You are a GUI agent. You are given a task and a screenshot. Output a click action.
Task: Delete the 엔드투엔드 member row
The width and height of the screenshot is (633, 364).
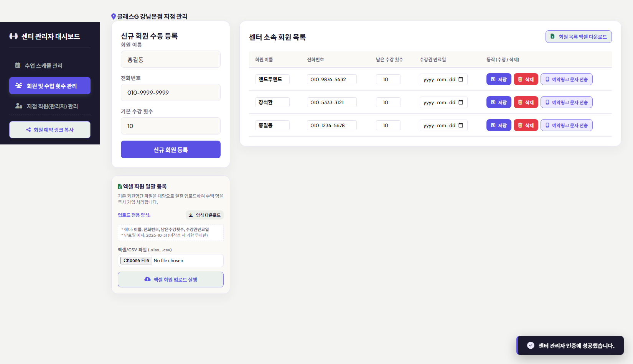[526, 79]
